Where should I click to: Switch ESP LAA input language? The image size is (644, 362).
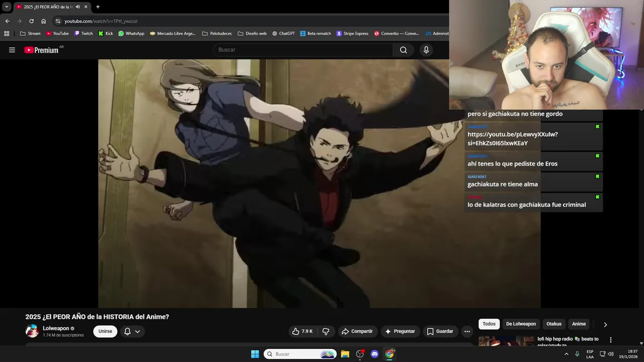tap(590, 354)
